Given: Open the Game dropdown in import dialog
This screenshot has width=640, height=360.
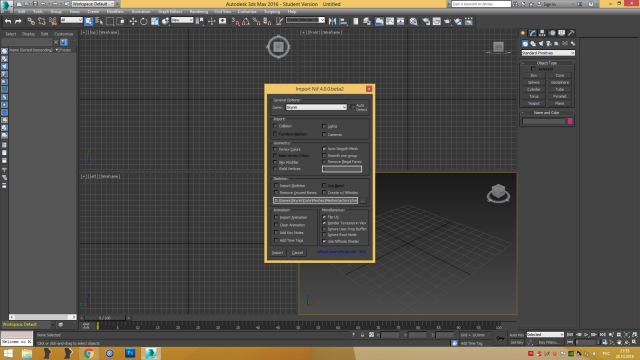Looking at the screenshot, I should 316,107.
